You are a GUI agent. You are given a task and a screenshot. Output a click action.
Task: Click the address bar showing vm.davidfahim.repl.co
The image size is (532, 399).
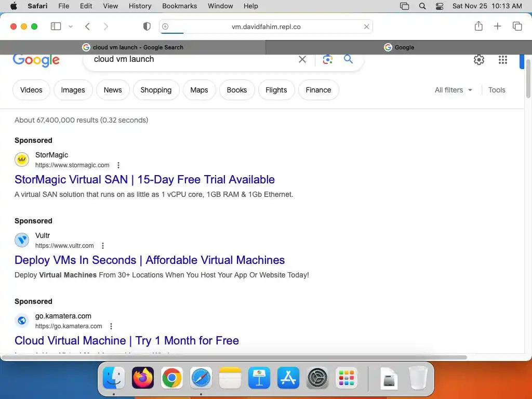[266, 27]
